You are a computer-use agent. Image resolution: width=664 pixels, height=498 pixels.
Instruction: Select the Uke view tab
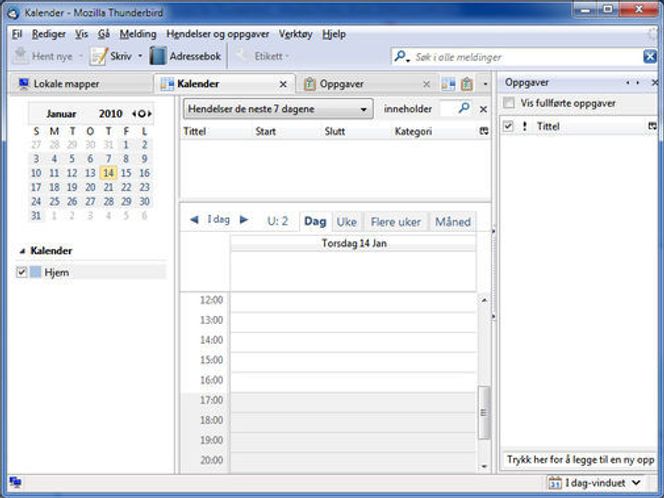coord(346,221)
